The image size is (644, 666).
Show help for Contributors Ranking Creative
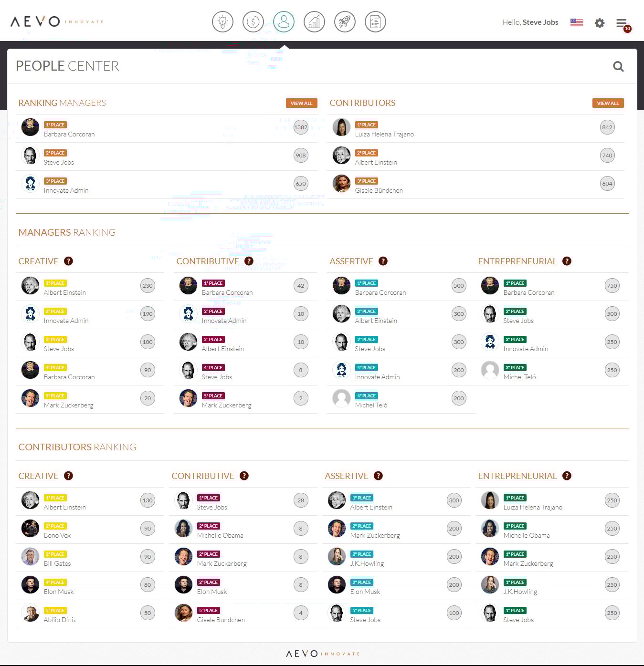coord(69,476)
